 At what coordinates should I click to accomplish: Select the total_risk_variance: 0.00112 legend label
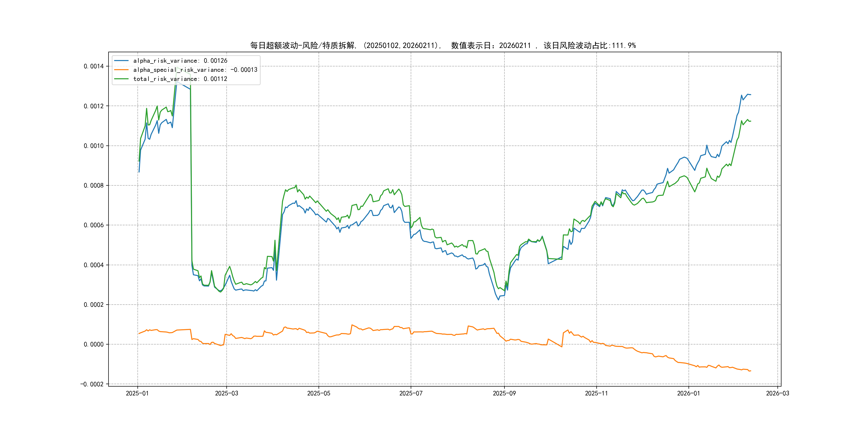pyautogui.click(x=180, y=79)
